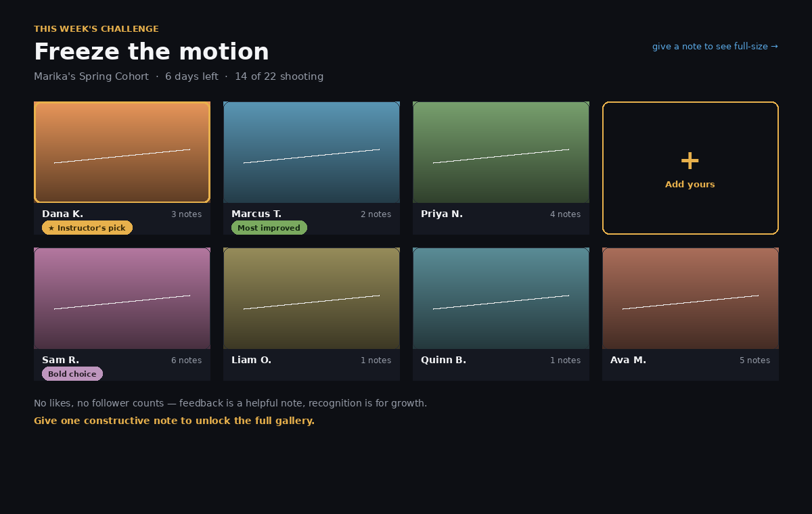This screenshot has height=514, width=812.
Task: Click the 'No likes, no follower counts' sentence
Action: [230, 403]
